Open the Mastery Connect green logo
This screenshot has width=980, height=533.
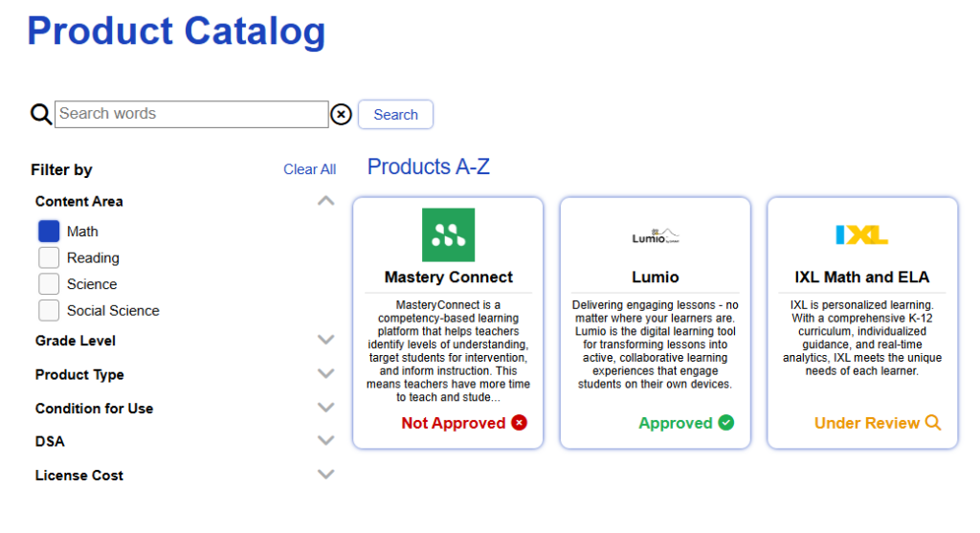(x=448, y=235)
